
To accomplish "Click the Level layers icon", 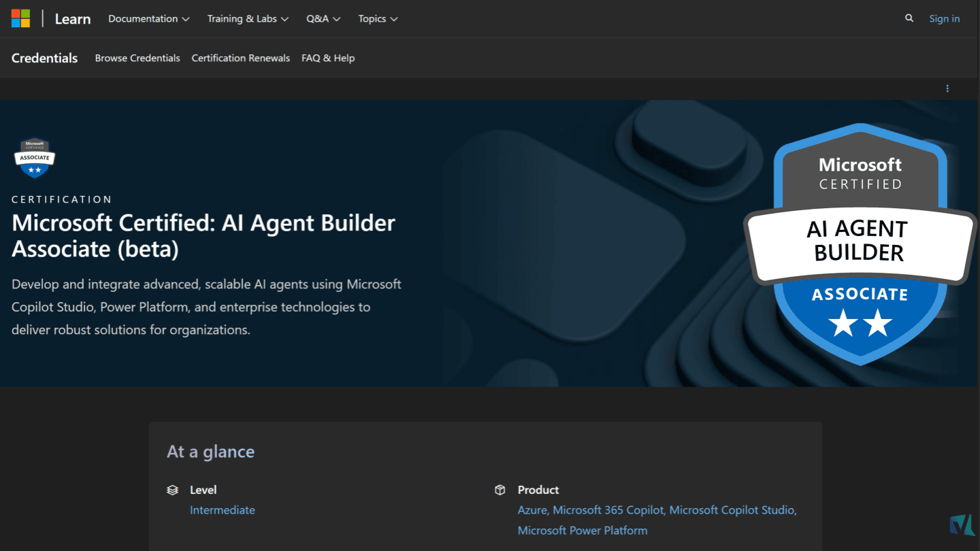I will (x=173, y=490).
